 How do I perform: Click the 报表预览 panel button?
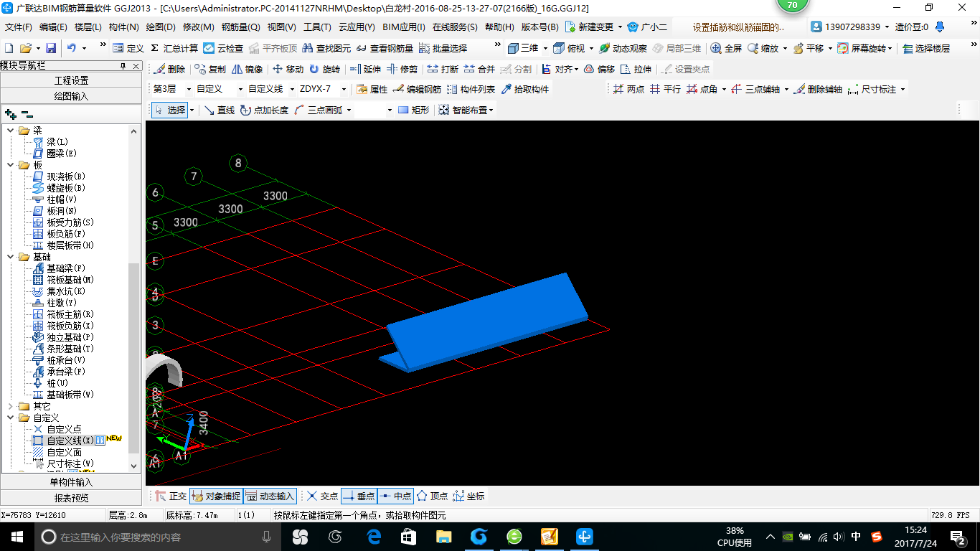tap(71, 498)
